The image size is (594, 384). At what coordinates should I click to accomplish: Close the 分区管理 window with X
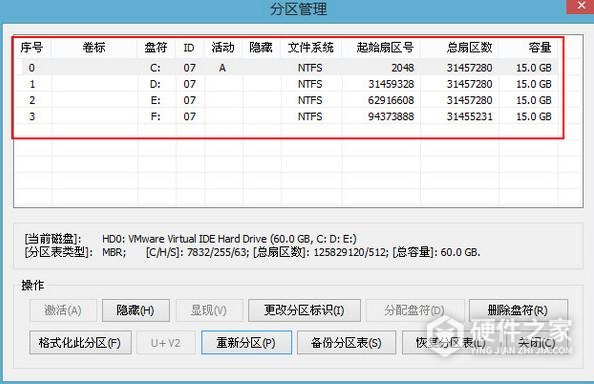coord(581,6)
